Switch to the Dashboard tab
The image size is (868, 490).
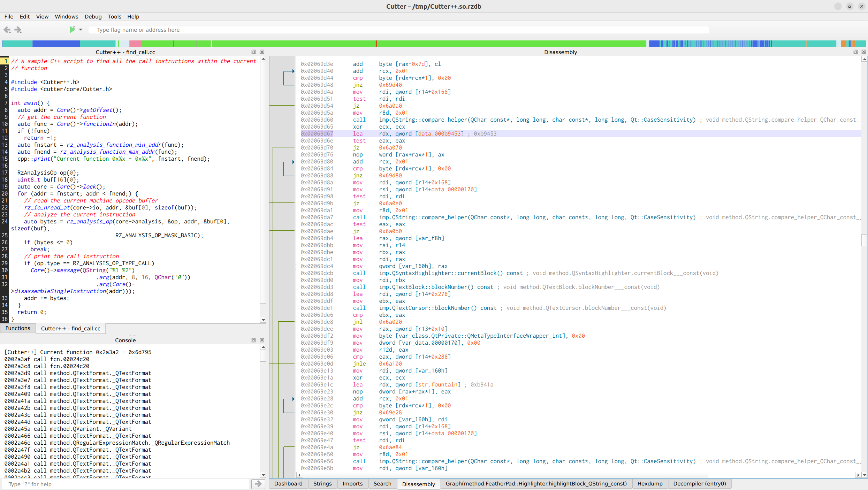pyautogui.click(x=288, y=484)
